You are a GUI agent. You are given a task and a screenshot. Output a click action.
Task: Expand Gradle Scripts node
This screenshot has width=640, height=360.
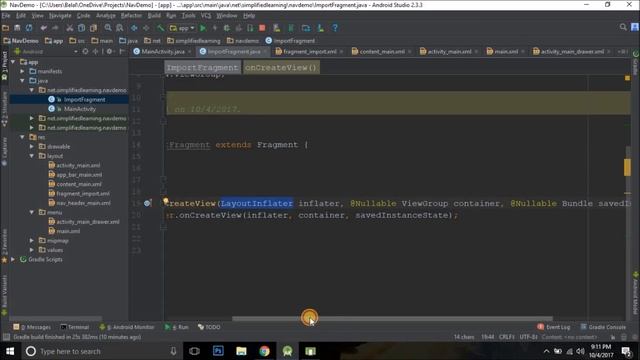click(x=13, y=259)
